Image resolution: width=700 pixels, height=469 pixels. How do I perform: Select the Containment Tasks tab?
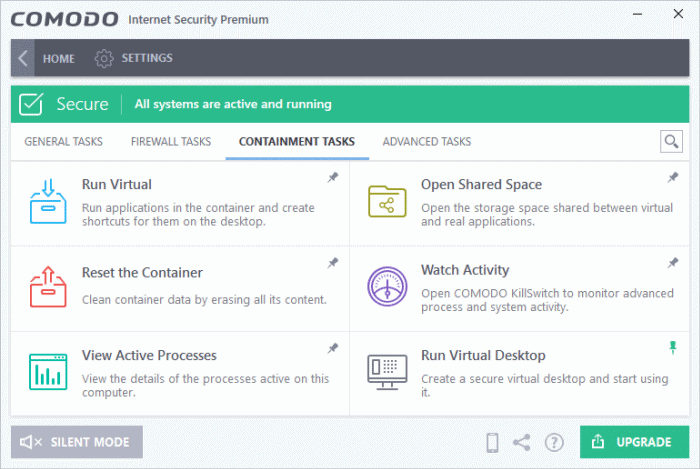(297, 141)
